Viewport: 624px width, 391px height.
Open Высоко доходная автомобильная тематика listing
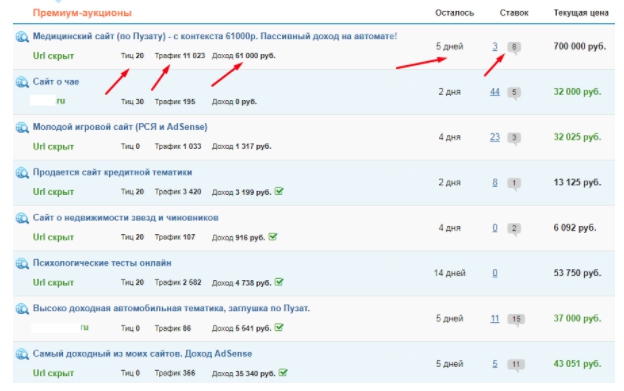[x=171, y=308]
